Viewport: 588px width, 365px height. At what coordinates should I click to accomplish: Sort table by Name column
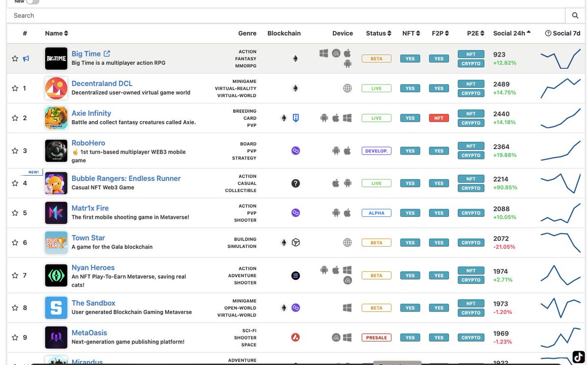(x=56, y=33)
